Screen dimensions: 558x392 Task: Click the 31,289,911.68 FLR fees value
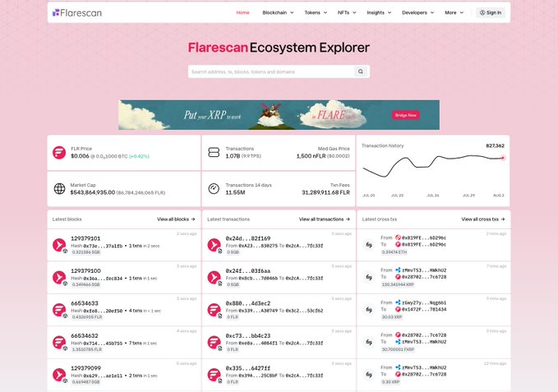325,192
